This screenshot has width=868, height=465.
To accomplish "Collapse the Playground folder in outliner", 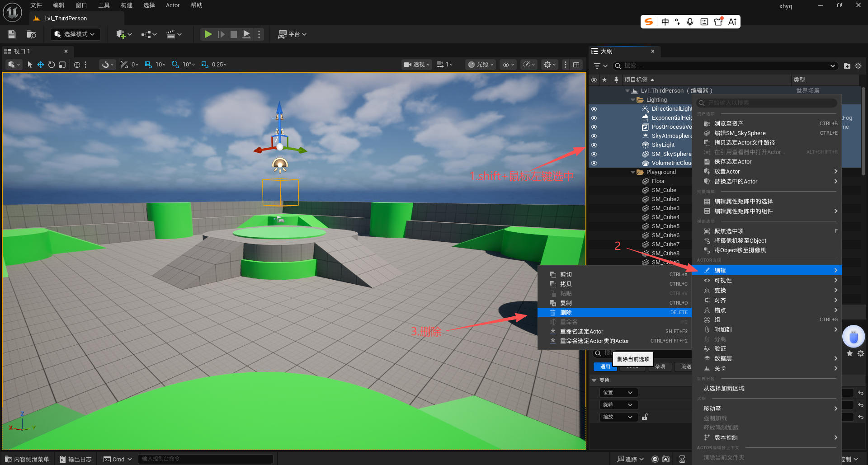I will click(x=633, y=172).
